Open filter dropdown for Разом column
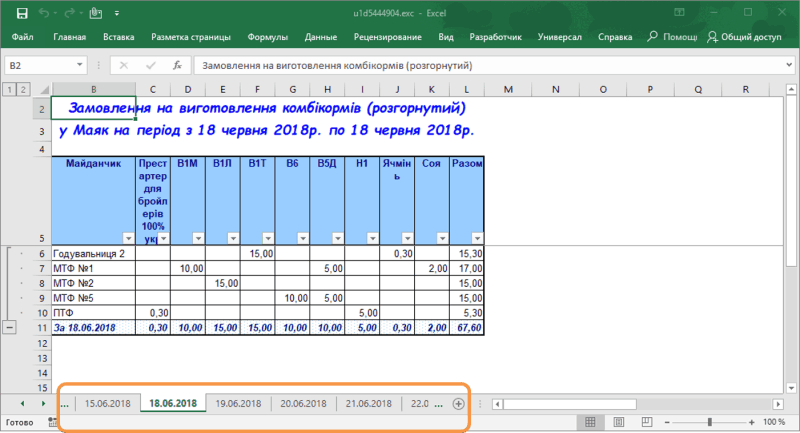This screenshot has width=800, height=433. [476, 238]
